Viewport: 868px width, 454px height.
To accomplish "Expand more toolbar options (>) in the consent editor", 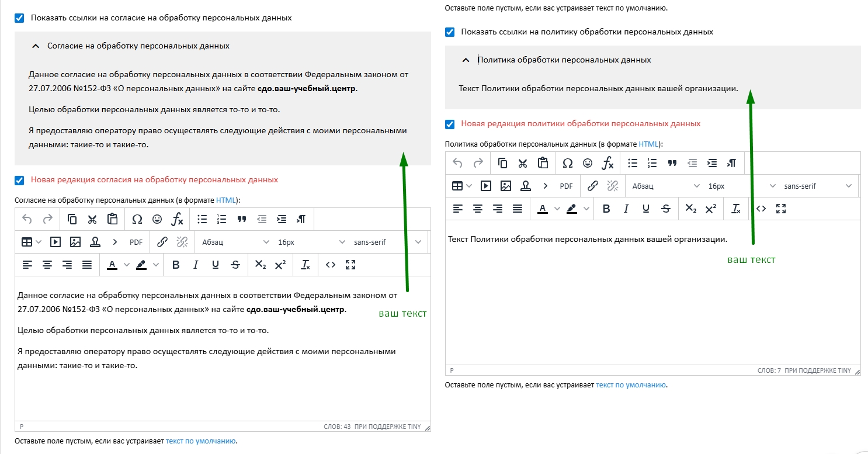I will (115, 242).
